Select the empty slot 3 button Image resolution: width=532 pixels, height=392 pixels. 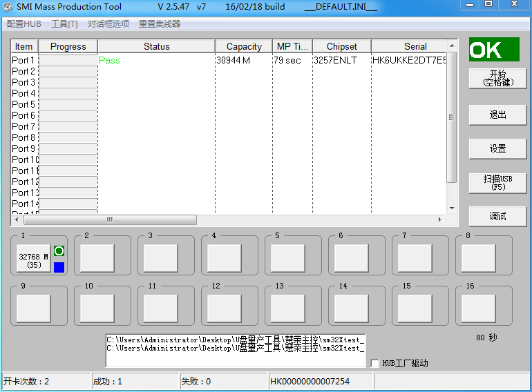pos(161,259)
